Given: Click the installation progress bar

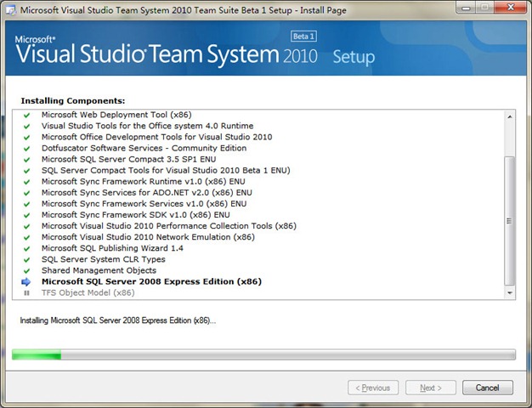Looking at the screenshot, I should [263, 354].
